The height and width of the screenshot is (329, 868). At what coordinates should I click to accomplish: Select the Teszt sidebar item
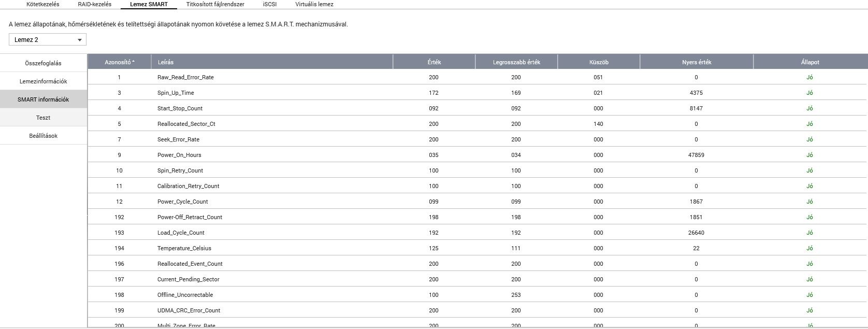[44, 118]
